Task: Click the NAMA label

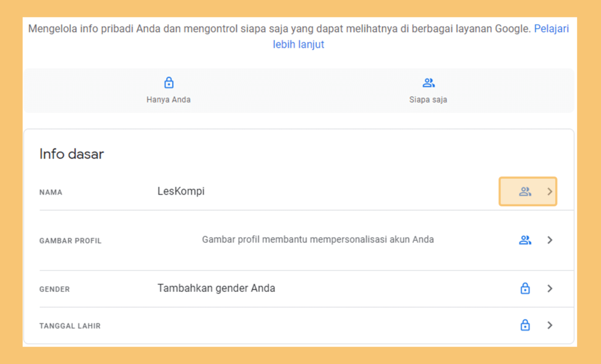Action: (50, 192)
